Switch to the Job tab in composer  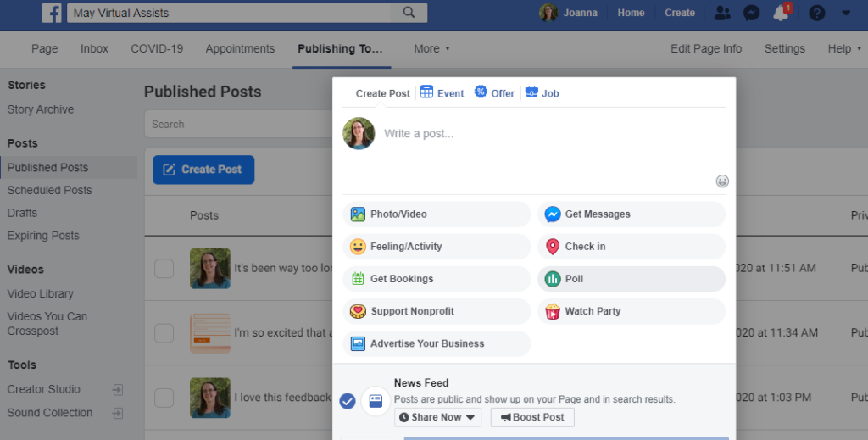542,93
